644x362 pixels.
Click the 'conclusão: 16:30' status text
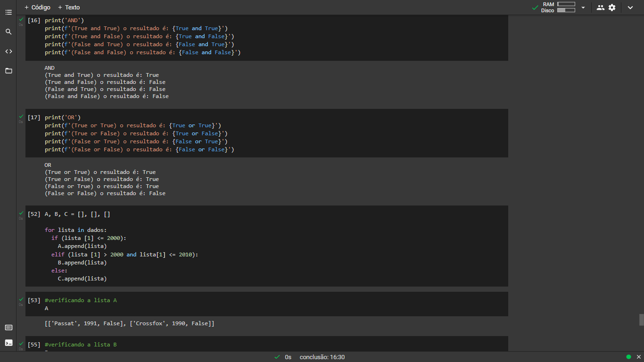(x=322, y=357)
